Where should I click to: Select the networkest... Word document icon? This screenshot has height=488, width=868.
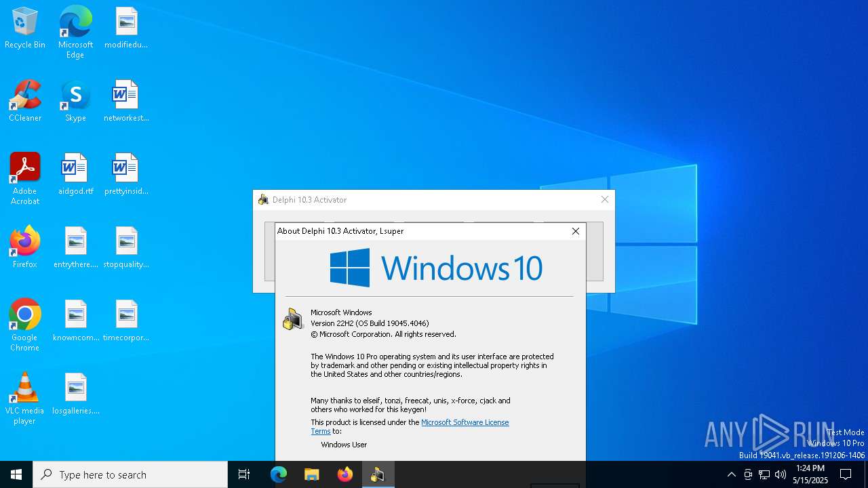[x=126, y=102]
